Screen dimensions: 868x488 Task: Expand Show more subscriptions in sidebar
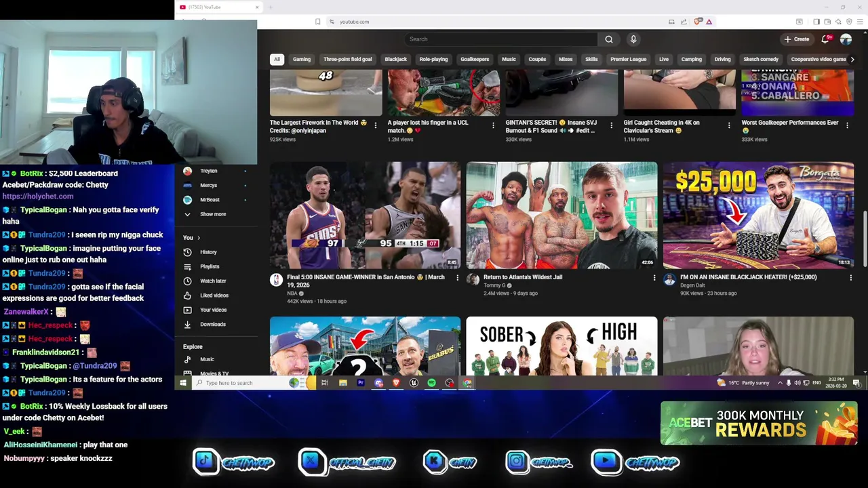[213, 214]
